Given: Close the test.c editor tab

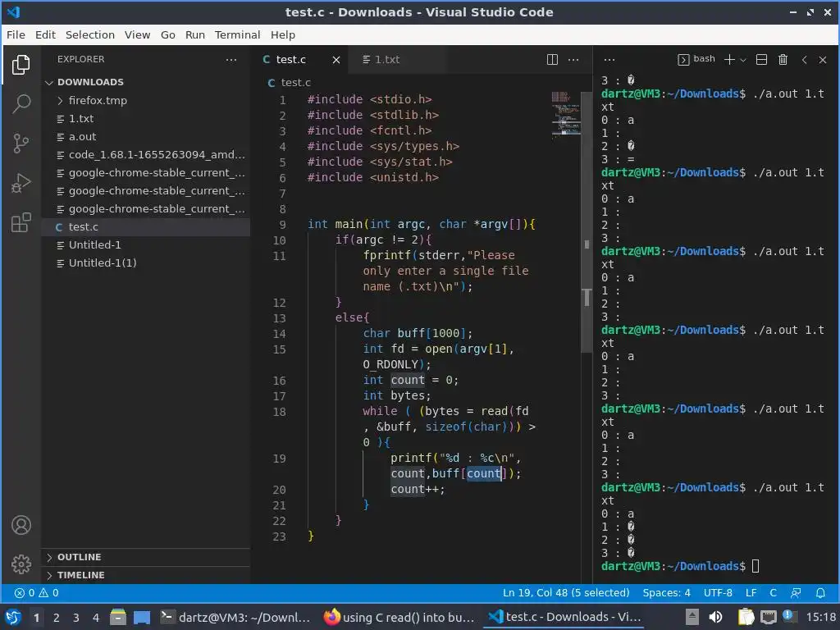Looking at the screenshot, I should click(336, 60).
